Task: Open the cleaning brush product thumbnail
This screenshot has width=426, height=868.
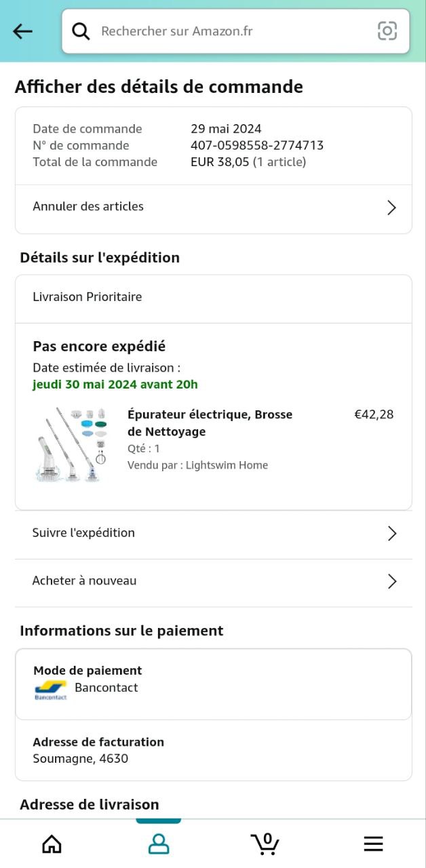Action: (71, 444)
